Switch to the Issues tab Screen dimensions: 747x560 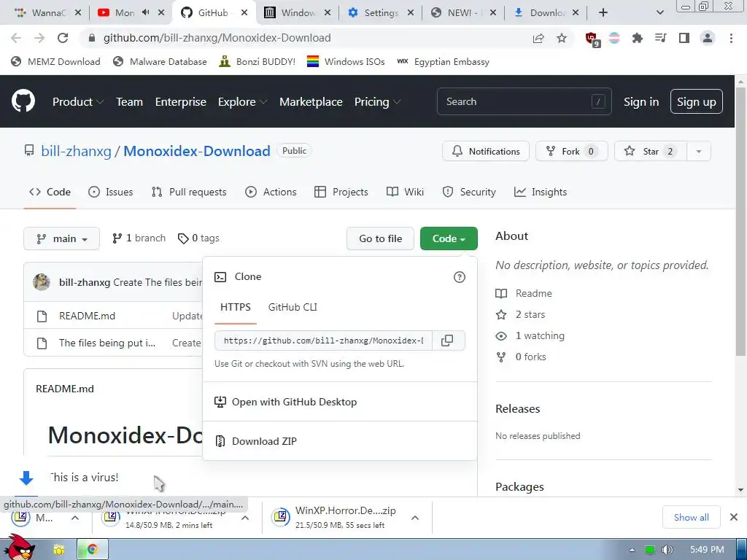111,192
